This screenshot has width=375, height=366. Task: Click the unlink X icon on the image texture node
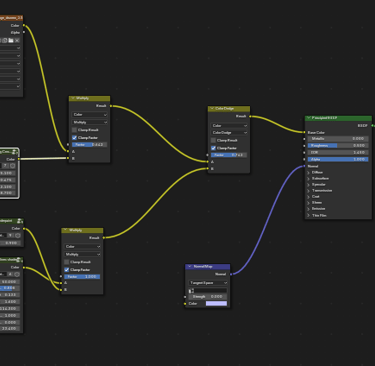pyautogui.click(x=17, y=40)
